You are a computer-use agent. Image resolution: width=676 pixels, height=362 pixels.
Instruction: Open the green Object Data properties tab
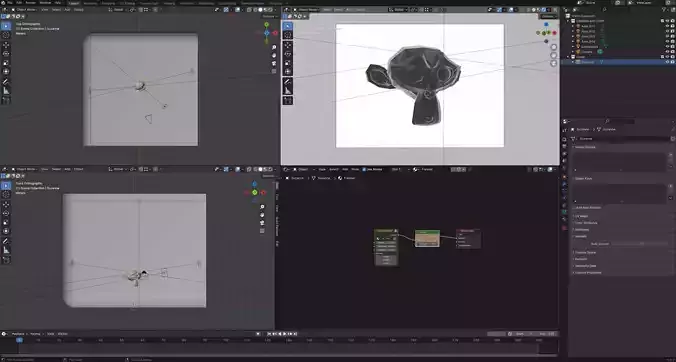(564, 212)
